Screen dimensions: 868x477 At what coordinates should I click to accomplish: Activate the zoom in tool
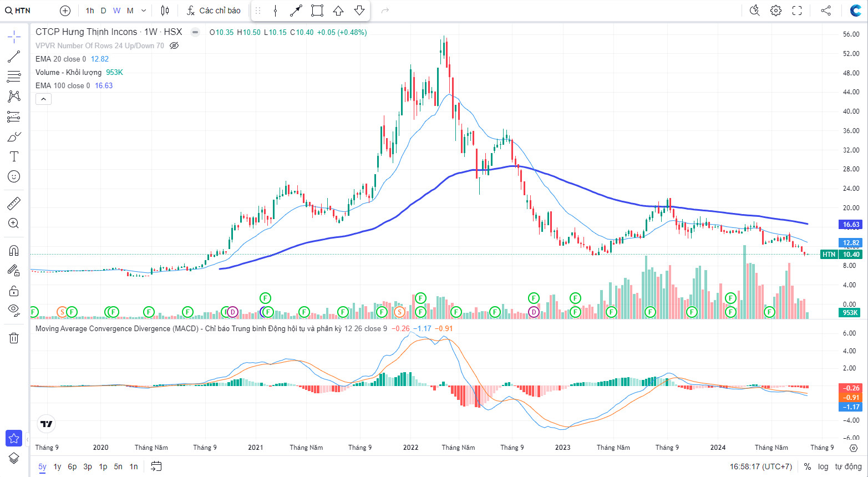click(14, 224)
